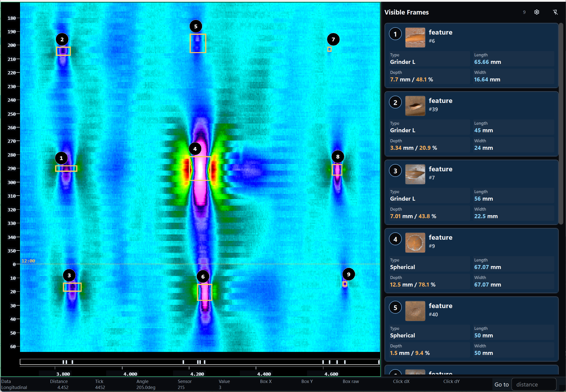Click the Distance 4.452 status entry
This screenshot has height=392, width=566.
[59, 384]
